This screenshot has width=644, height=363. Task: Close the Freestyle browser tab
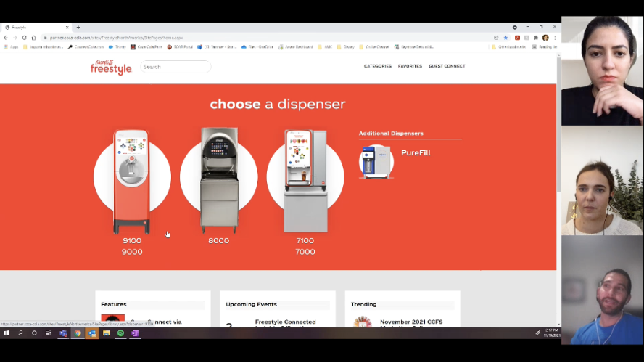coord(67,28)
